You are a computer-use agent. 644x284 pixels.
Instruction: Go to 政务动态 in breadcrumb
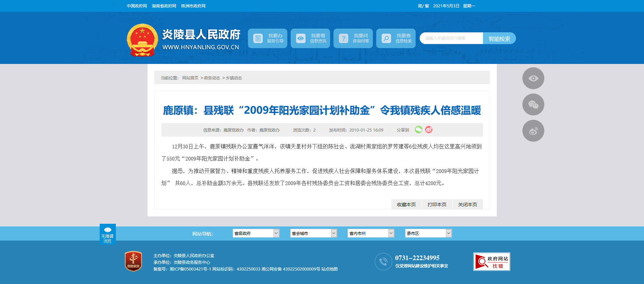[212, 78]
